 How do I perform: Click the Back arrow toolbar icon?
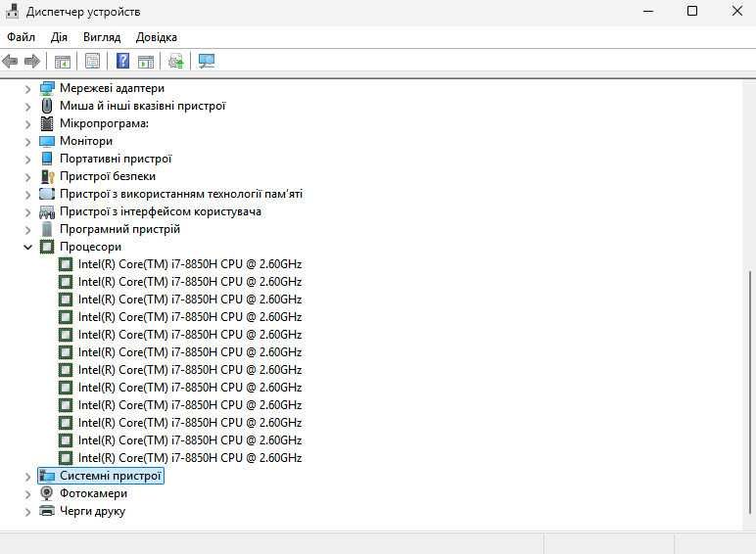point(10,62)
